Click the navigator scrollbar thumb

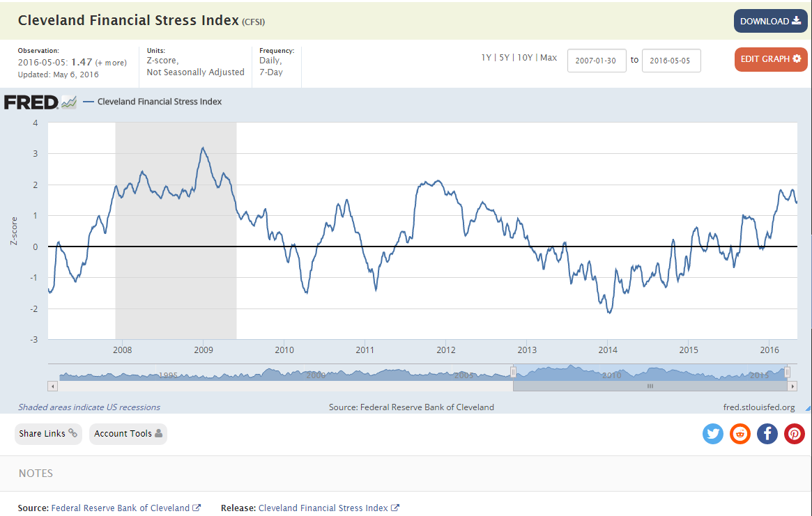point(650,386)
